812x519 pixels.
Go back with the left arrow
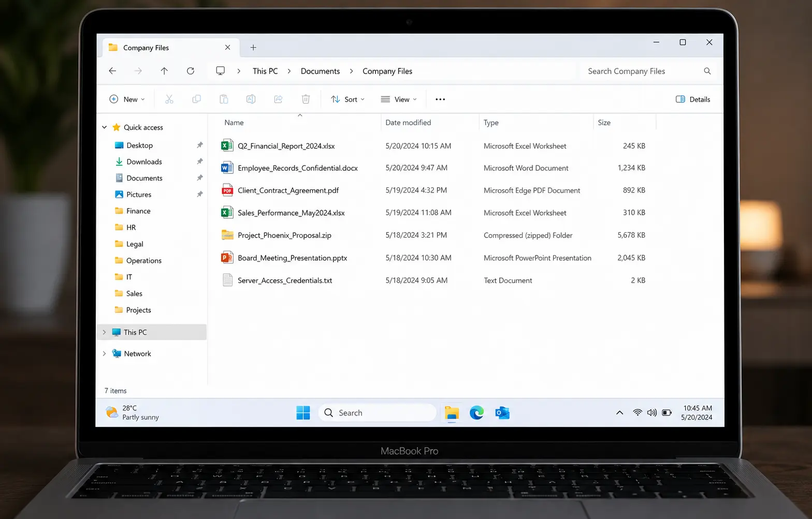pos(112,71)
